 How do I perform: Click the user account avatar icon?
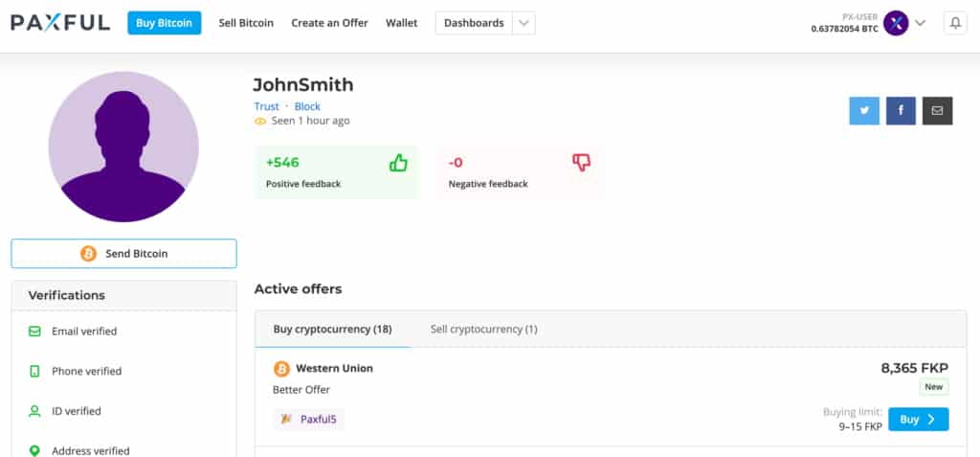pyautogui.click(x=896, y=23)
